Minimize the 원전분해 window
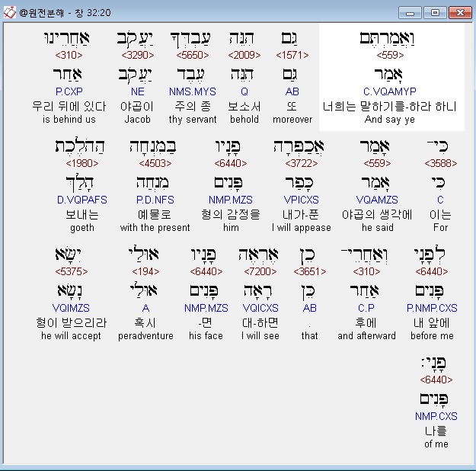The height and width of the screenshot is (471, 476). point(410,13)
